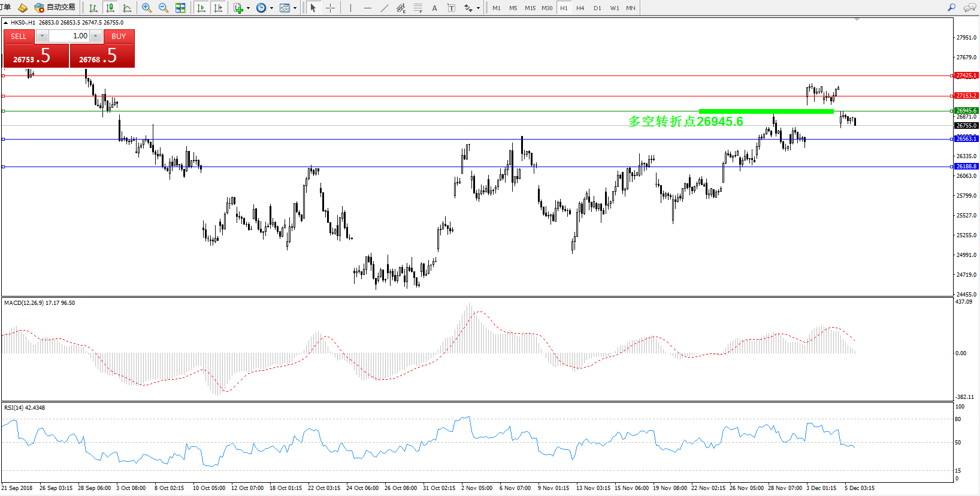Toggle chart auto scroll
Screen dimensions: 980x496
click(201, 8)
